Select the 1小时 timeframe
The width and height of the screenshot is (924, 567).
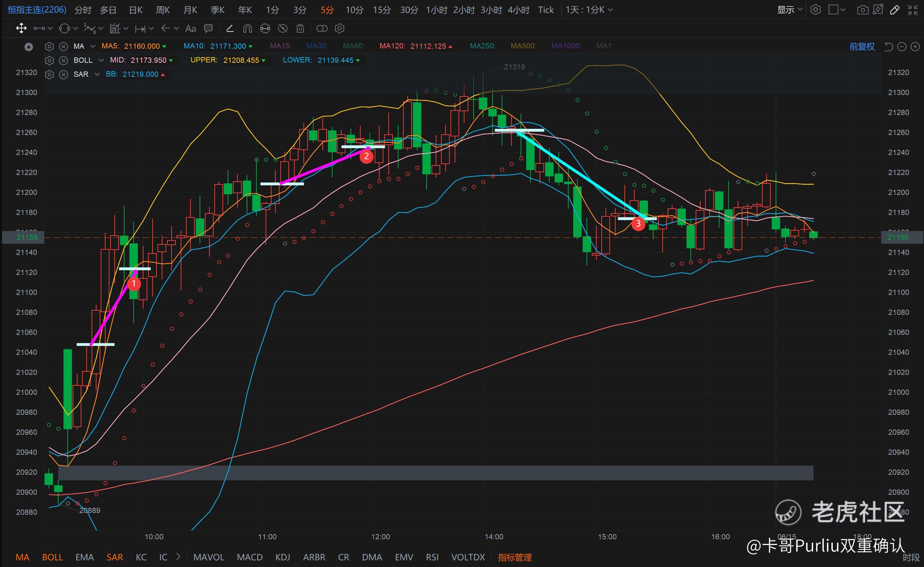point(437,10)
